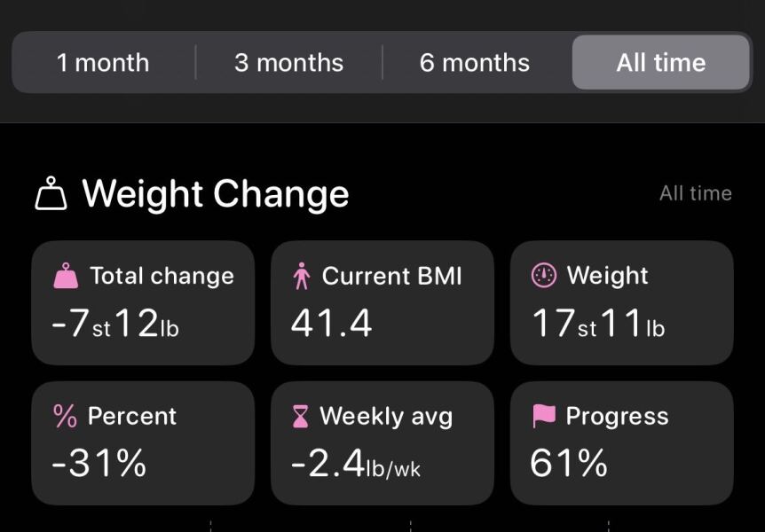This screenshot has width=765, height=532.
Task: Select the All time segment
Action: pos(661,63)
